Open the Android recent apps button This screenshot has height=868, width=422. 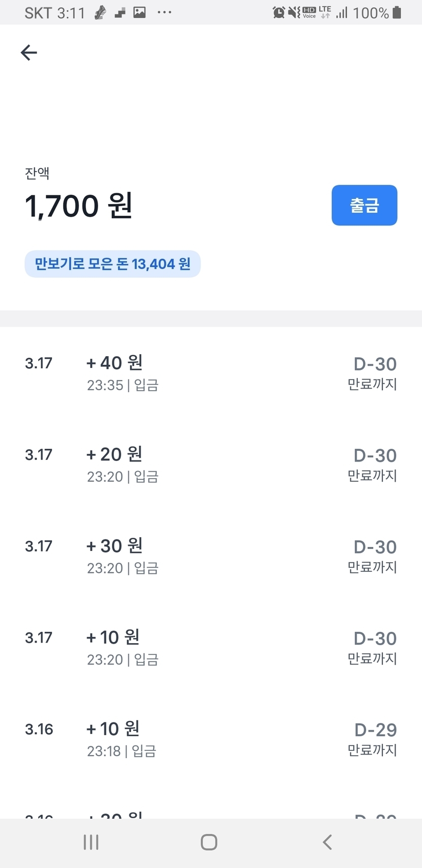(x=91, y=842)
